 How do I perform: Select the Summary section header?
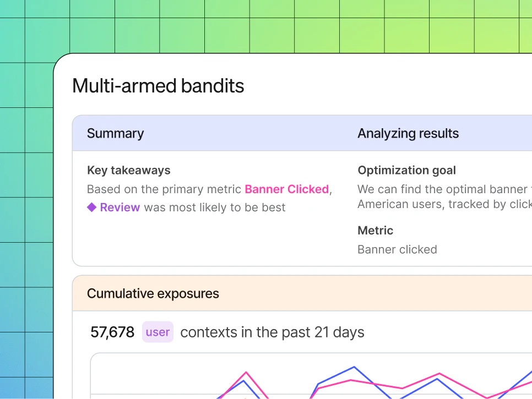click(115, 133)
